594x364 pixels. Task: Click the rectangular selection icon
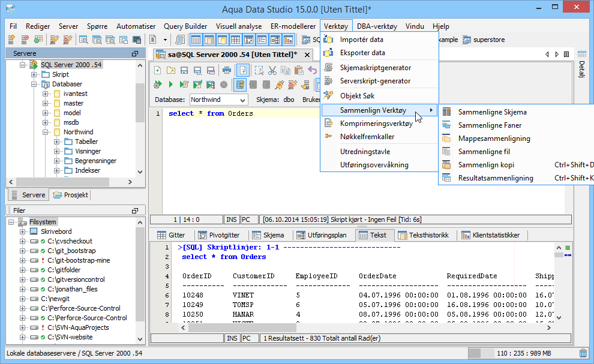point(259,70)
